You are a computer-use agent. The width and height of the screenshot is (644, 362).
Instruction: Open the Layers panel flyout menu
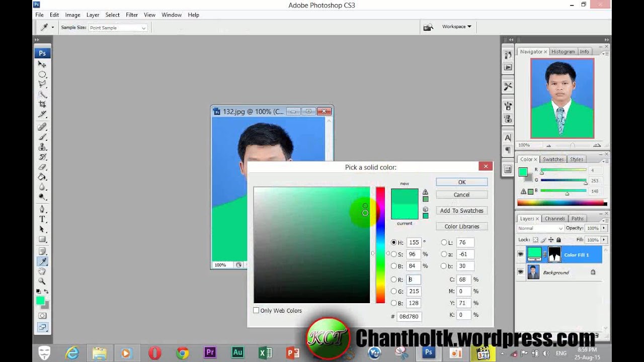point(605,219)
